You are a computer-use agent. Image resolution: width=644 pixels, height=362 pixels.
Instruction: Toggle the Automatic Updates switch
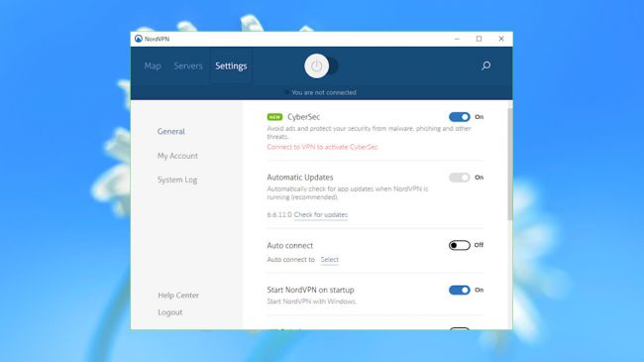tap(459, 178)
